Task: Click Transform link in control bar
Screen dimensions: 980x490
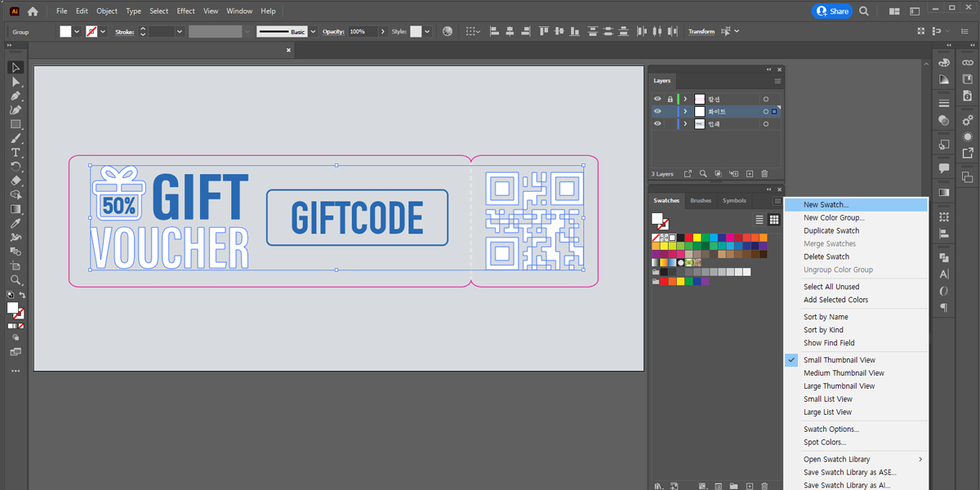Action: point(701,31)
